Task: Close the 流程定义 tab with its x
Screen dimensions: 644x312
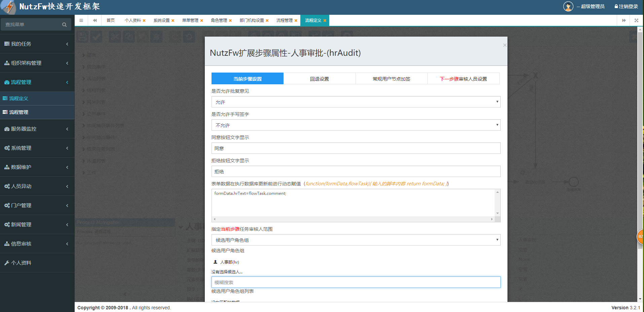Action: [x=325, y=20]
